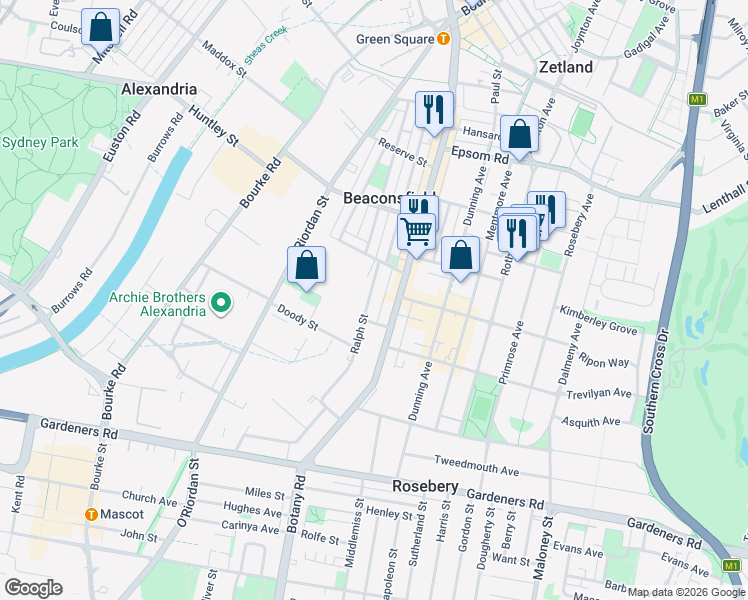Select the restaurant marker near Reserve St
This screenshot has height=600, width=748.
[x=434, y=111]
